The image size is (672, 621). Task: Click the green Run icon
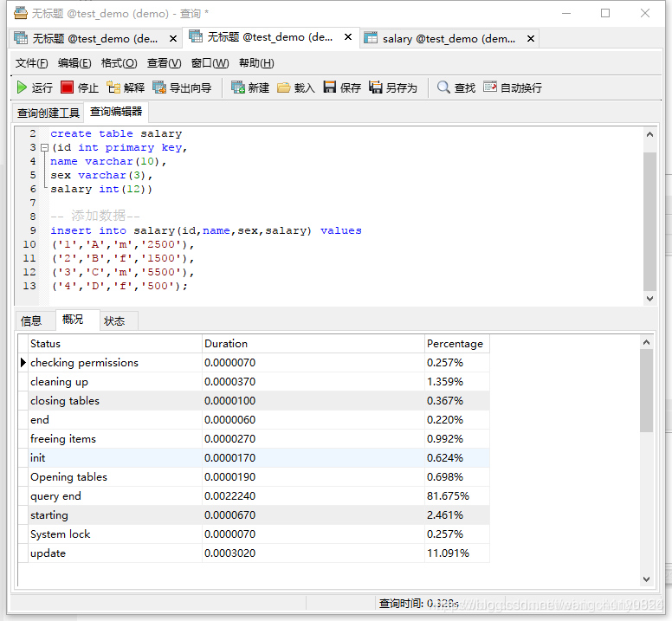[x=22, y=87]
